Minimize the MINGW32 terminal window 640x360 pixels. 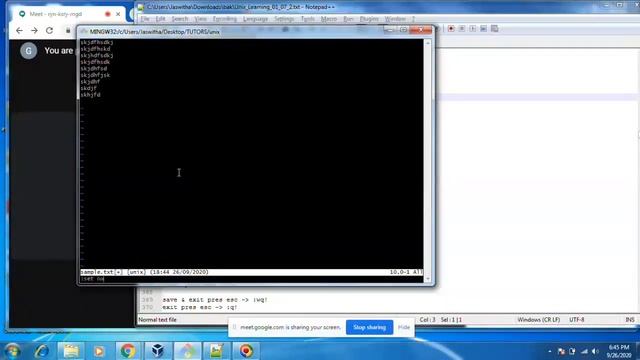pos(390,30)
